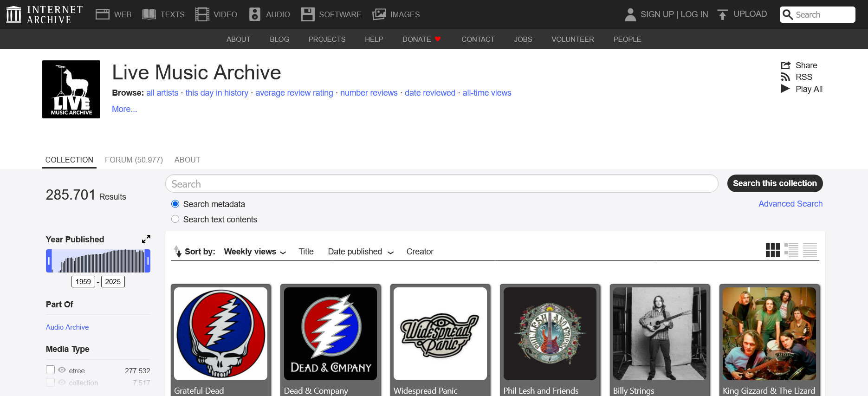Screen dimensions: 868x396
Task: Open the Software floppy disk icon
Action: coord(307,14)
